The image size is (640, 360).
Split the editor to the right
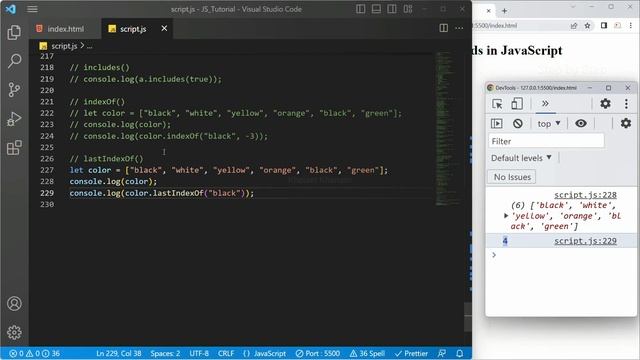click(444, 28)
